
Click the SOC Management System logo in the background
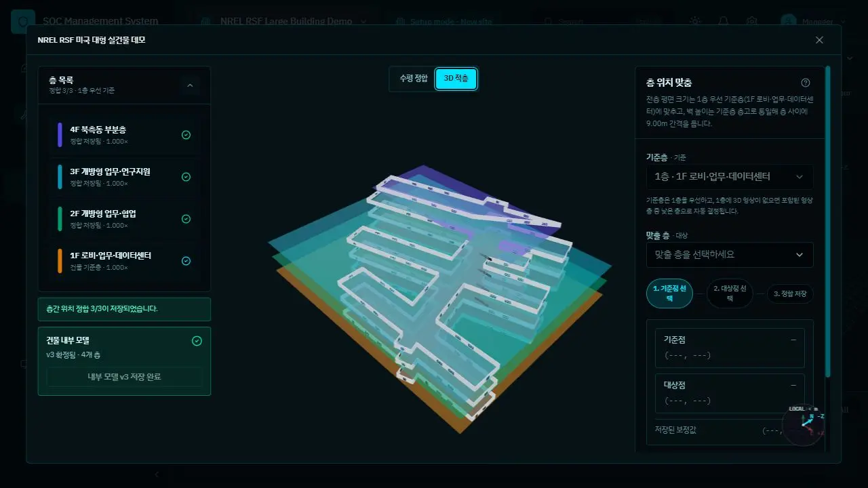[x=22, y=21]
